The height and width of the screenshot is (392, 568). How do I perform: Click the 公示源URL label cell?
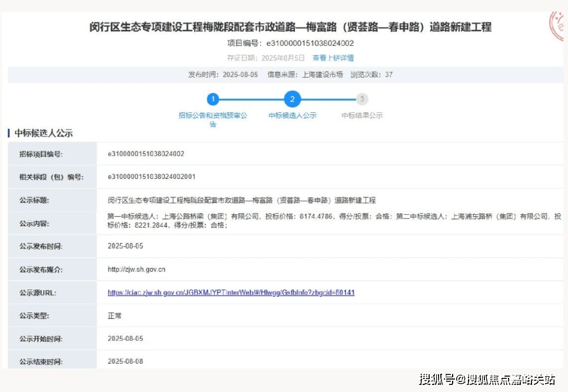[52, 293]
